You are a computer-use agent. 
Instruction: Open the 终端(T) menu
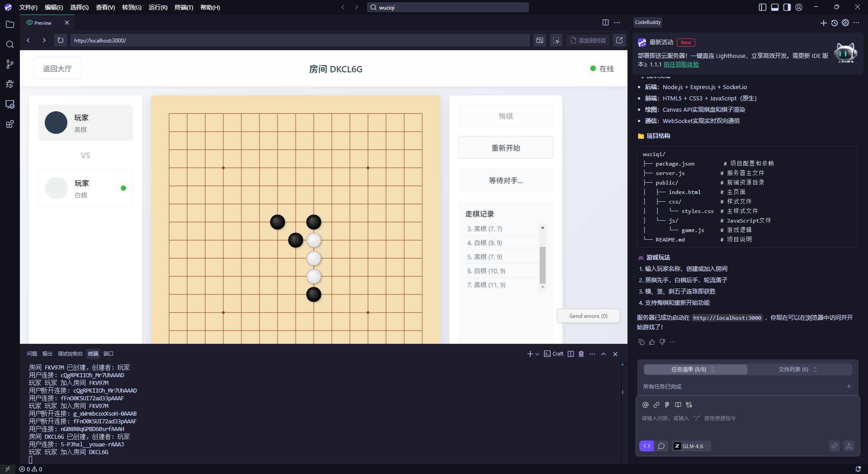pos(184,7)
